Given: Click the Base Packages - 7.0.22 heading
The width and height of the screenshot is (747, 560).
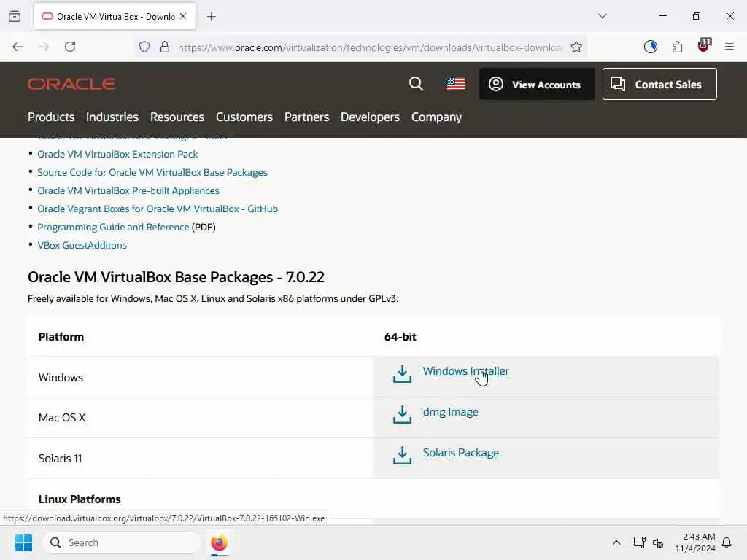Looking at the screenshot, I should 176,277.
